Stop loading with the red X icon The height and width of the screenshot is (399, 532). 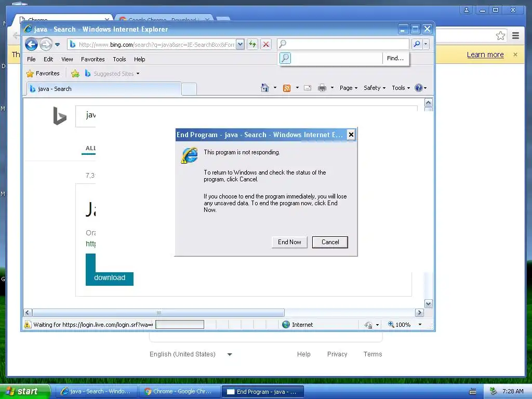pos(266,44)
